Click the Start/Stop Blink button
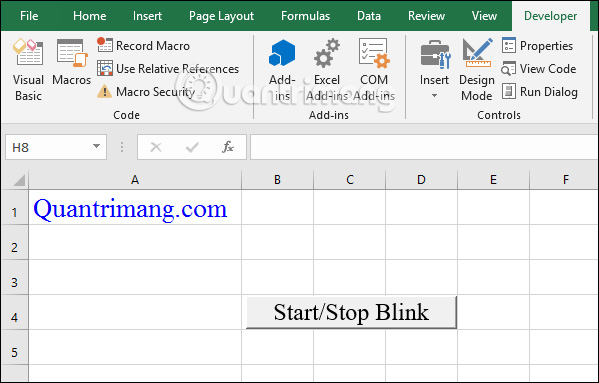 point(351,312)
